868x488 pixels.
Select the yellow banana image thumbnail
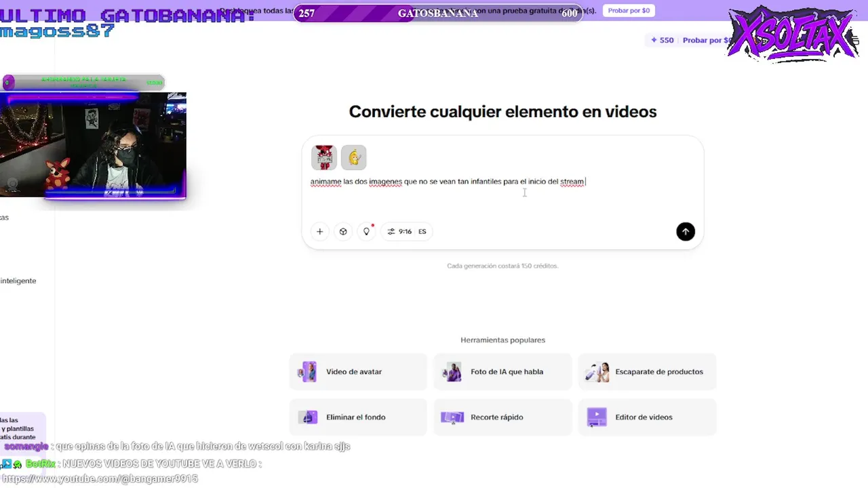click(x=353, y=157)
